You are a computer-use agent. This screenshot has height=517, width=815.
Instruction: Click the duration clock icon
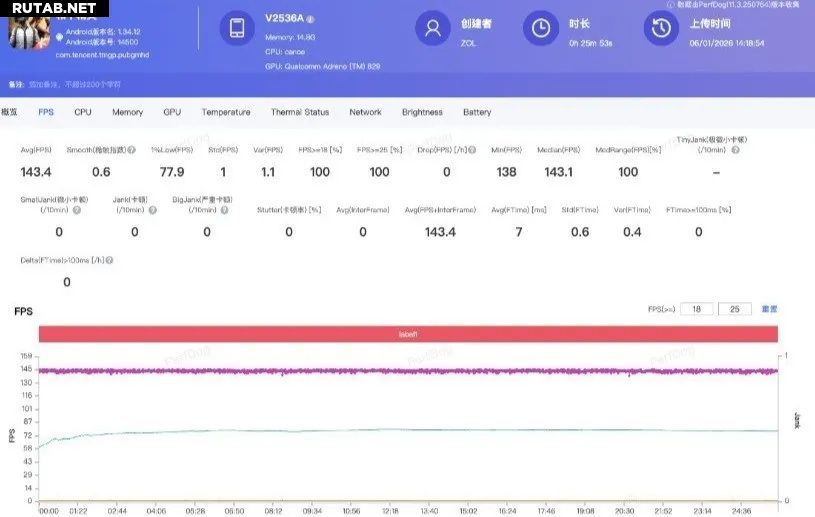541,28
